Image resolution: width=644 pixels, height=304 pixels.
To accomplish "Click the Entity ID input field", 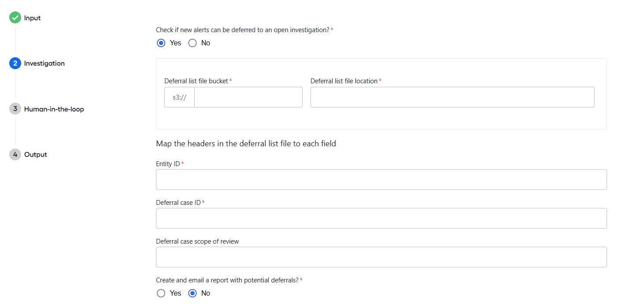I will 381,180.
